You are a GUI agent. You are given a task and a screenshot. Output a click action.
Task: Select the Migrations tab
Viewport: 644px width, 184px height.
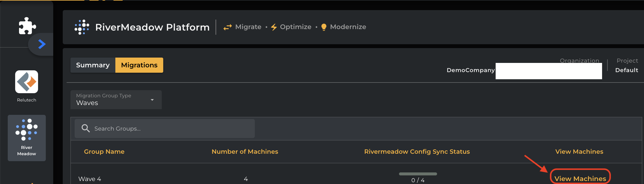coord(139,65)
